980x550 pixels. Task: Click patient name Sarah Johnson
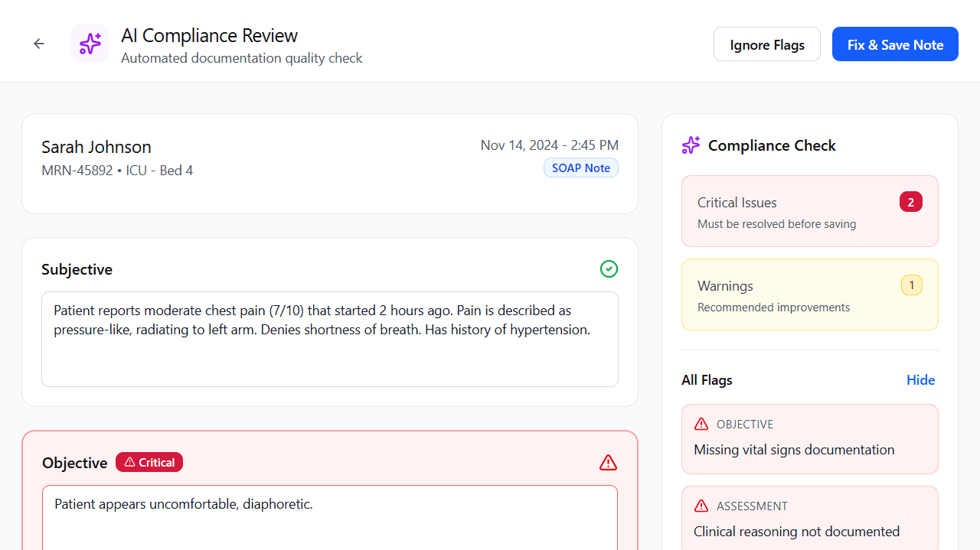tap(96, 147)
